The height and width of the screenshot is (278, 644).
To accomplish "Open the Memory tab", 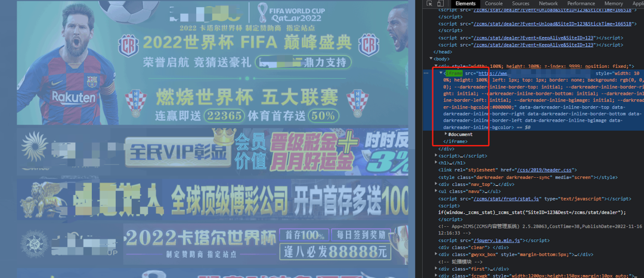I will (x=614, y=4).
